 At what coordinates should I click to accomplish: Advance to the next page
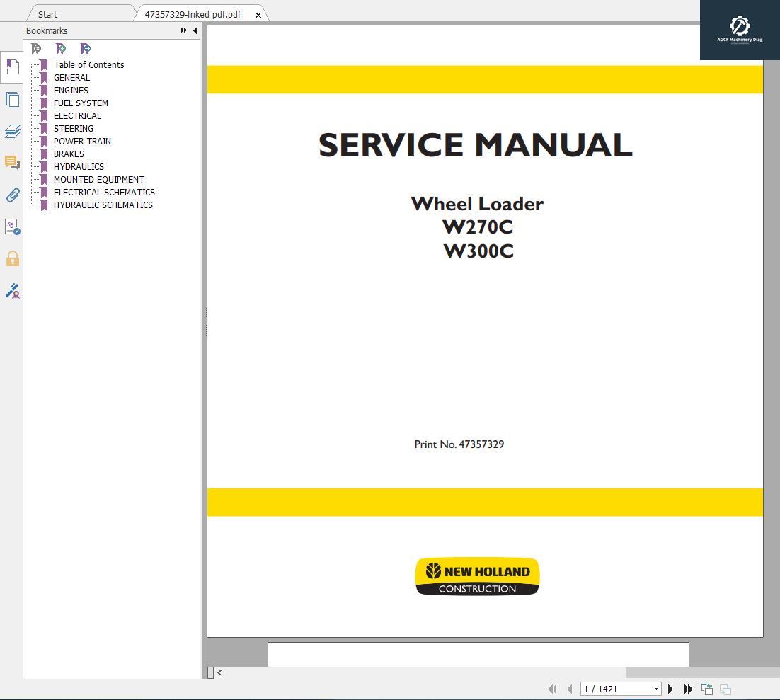pyautogui.click(x=670, y=689)
